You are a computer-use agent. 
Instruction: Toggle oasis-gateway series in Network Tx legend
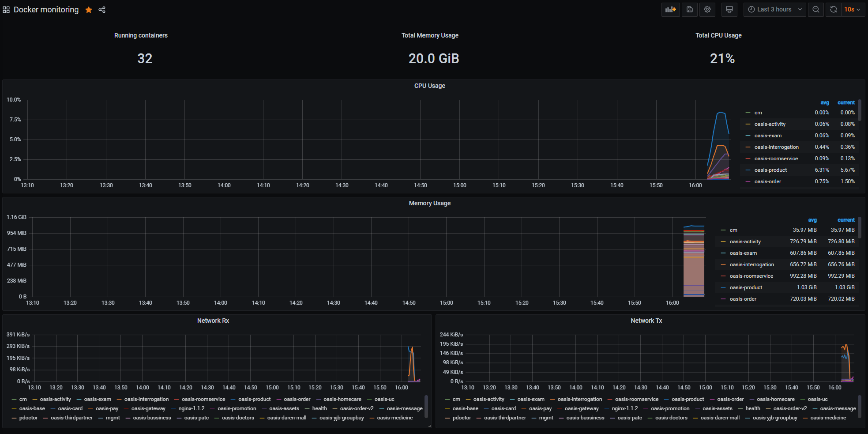pyautogui.click(x=582, y=408)
